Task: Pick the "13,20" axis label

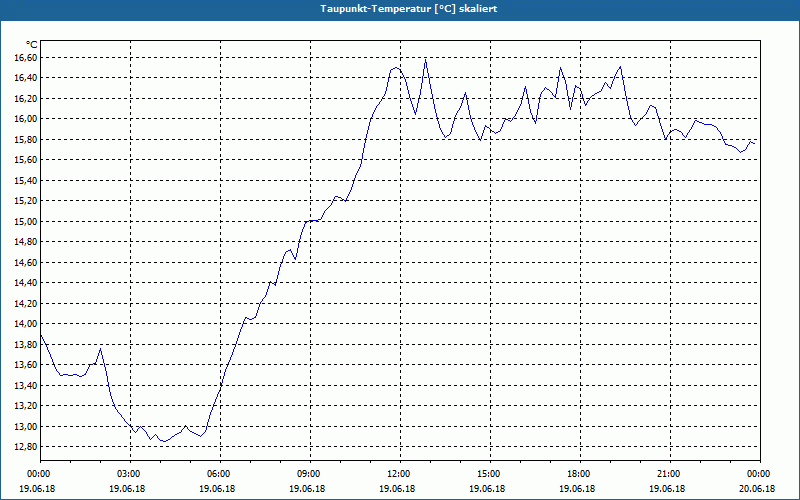Action: [x=26, y=406]
